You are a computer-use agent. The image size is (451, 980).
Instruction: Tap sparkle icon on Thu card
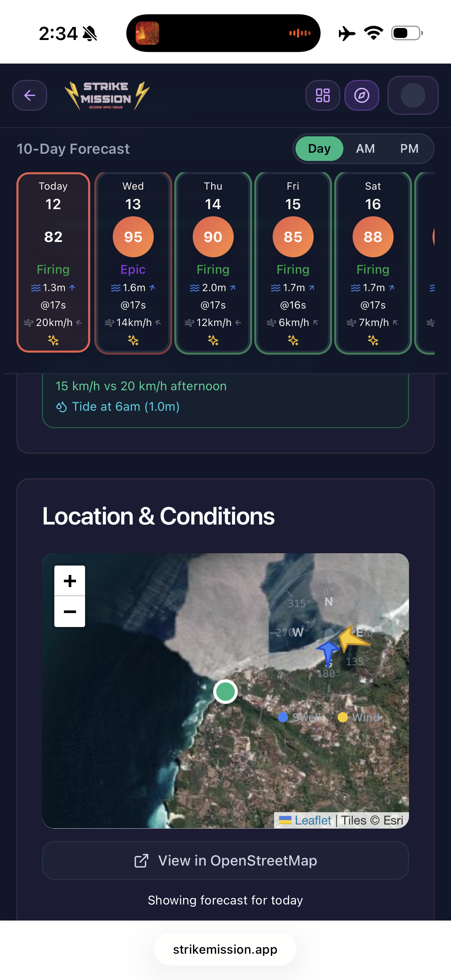(x=213, y=340)
